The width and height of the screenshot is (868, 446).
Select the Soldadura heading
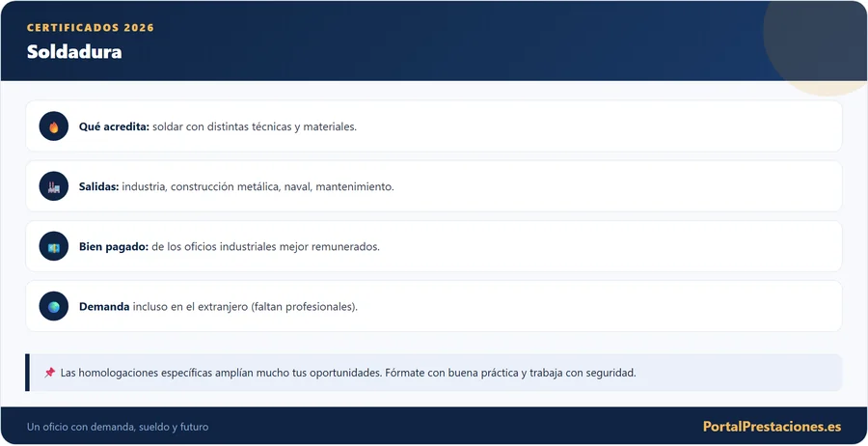tap(74, 51)
